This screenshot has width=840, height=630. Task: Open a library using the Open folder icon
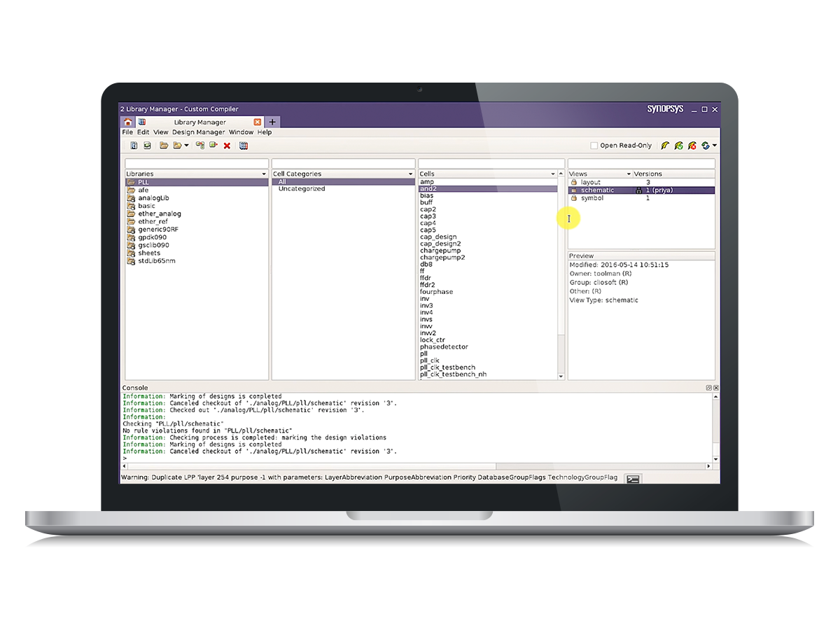[164, 146]
